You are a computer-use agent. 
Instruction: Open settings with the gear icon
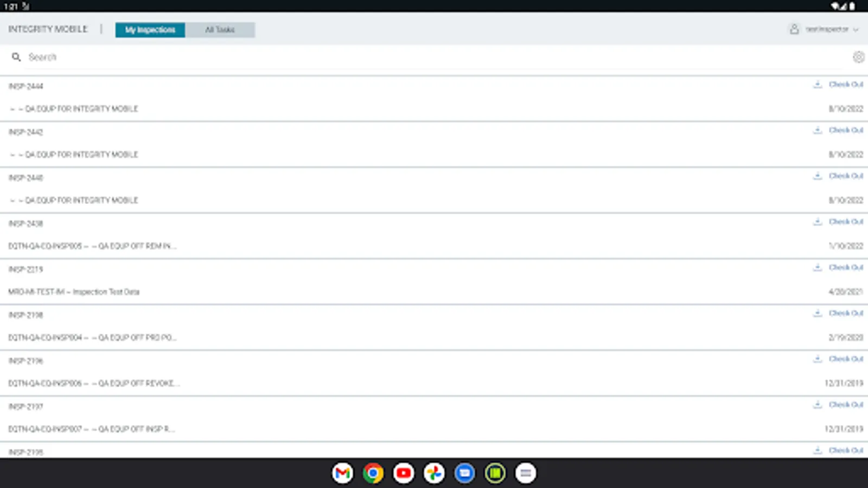click(x=859, y=57)
